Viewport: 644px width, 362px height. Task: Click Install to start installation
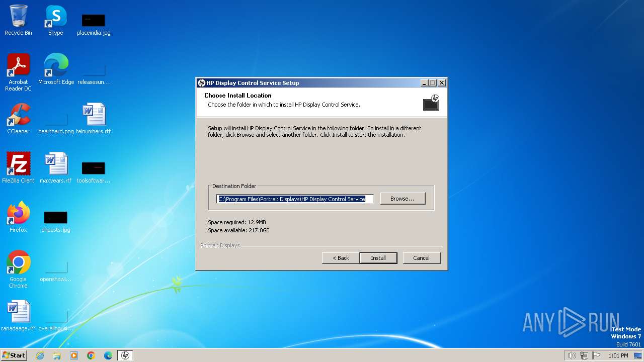pos(378,258)
